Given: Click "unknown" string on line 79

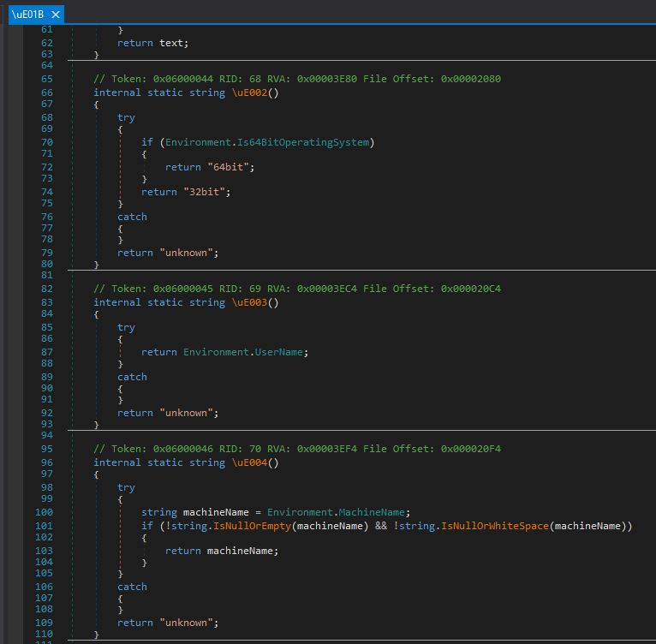Looking at the screenshot, I should (187, 253).
